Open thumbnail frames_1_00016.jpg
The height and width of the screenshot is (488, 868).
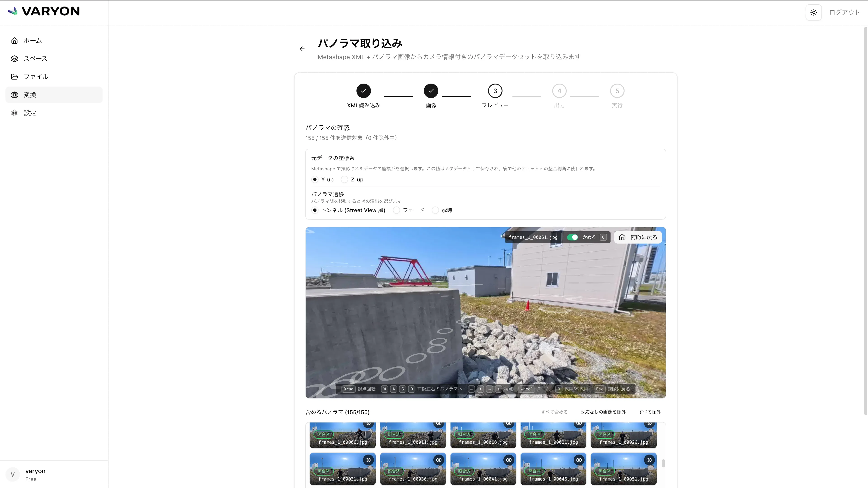(x=483, y=435)
